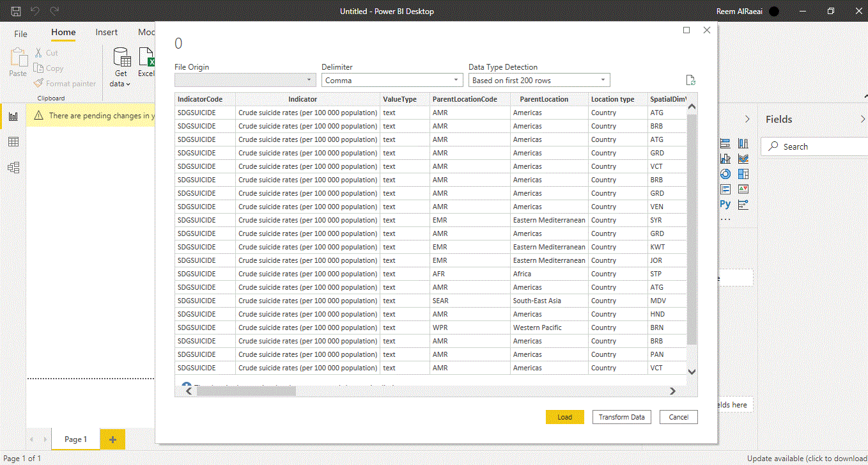
Task: Click the Location type column header
Action: 617,99
